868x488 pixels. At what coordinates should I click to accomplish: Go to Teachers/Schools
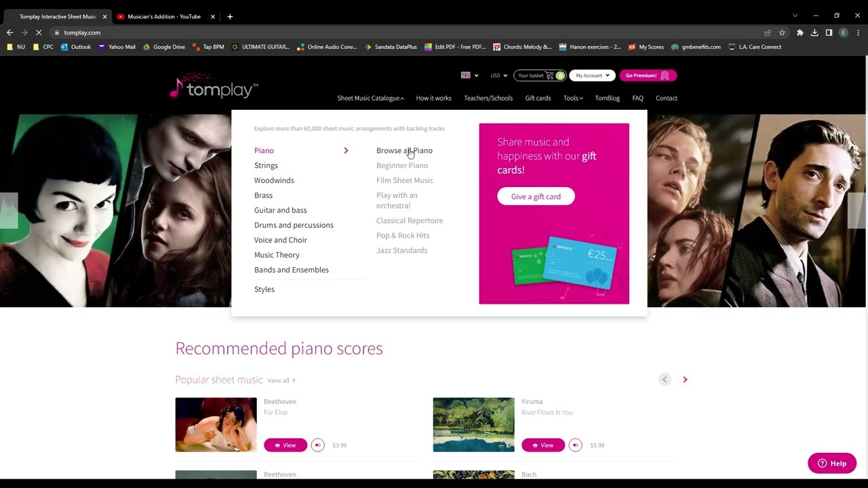(x=488, y=98)
